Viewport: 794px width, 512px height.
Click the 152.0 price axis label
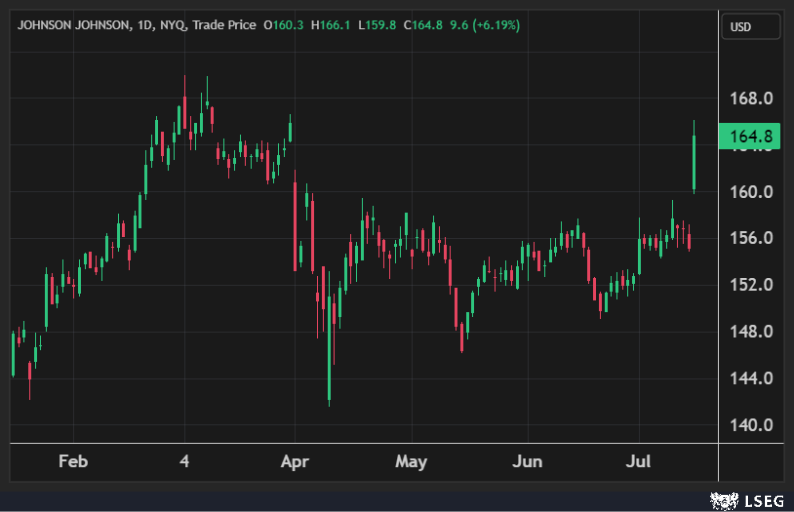tap(751, 285)
